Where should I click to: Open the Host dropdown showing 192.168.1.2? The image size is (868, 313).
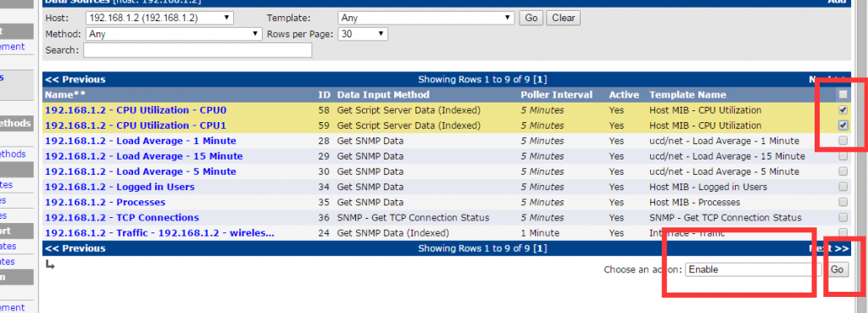point(160,18)
